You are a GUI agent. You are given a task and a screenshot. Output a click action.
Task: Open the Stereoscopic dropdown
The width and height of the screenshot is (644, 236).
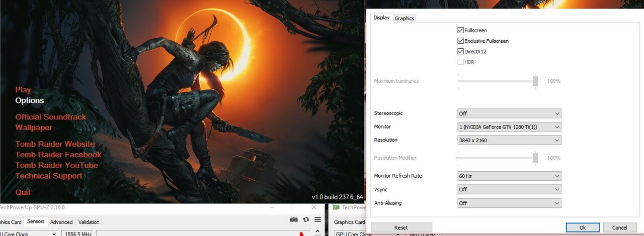click(509, 113)
